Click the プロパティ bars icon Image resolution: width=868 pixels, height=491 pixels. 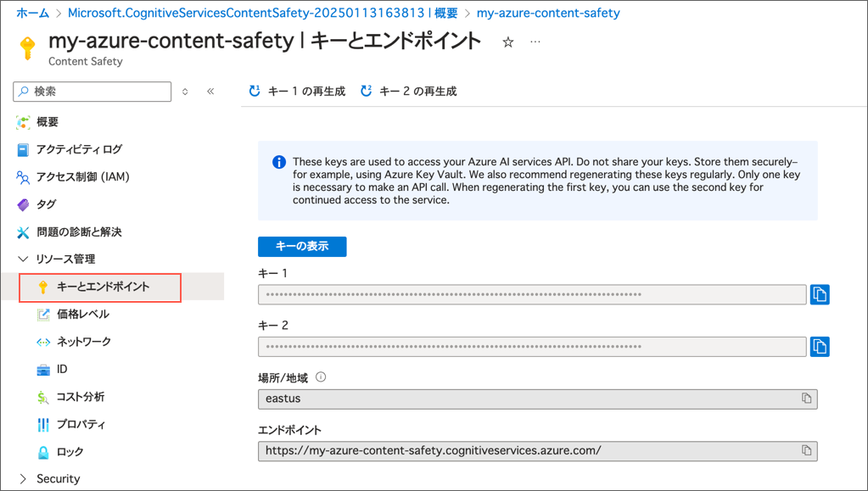43,425
